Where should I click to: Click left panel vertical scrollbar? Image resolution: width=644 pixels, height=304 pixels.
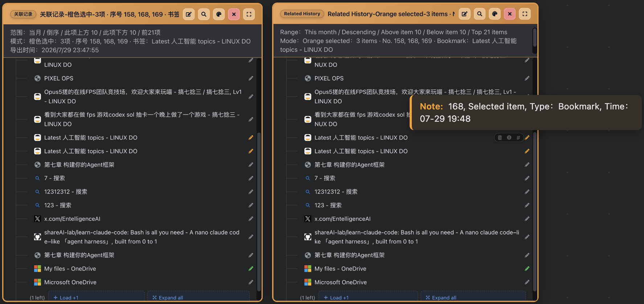259,212
